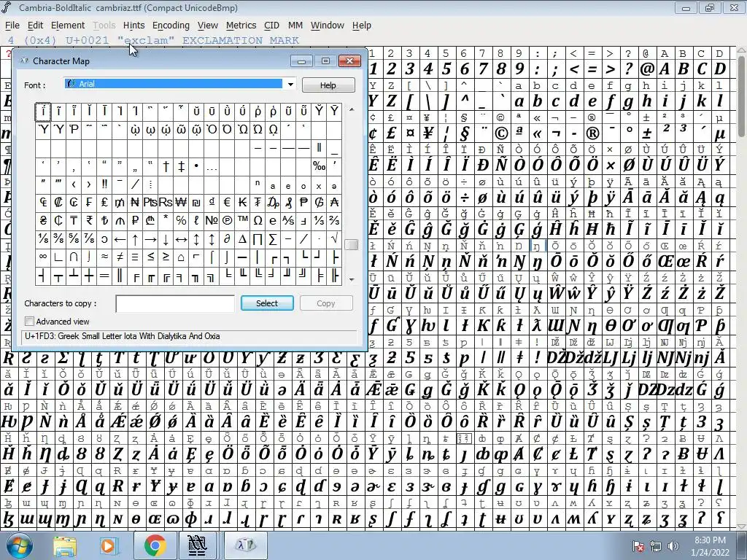Pick the left arrow ← character
The width and height of the screenshot is (747, 560).
120,239
